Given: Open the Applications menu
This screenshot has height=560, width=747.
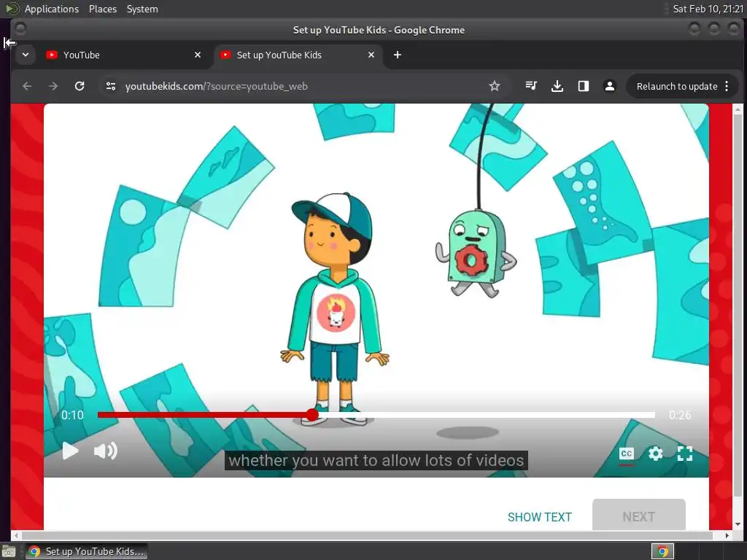Looking at the screenshot, I should (x=52, y=9).
